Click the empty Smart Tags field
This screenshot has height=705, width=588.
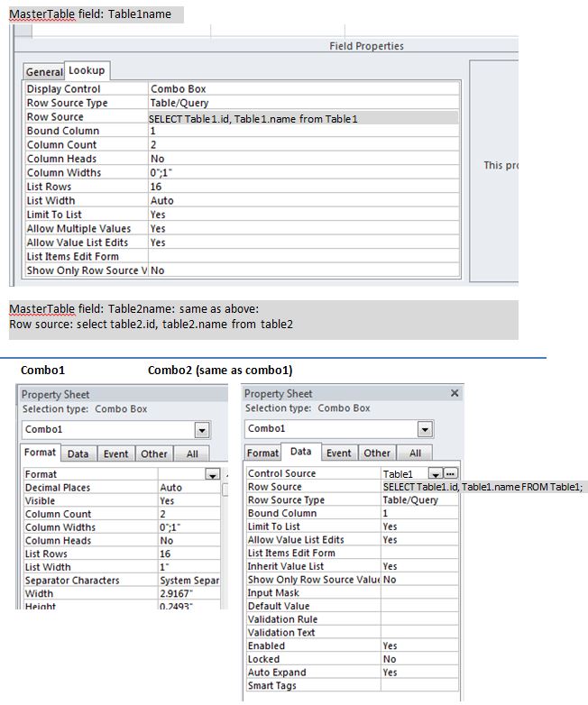click(419, 686)
